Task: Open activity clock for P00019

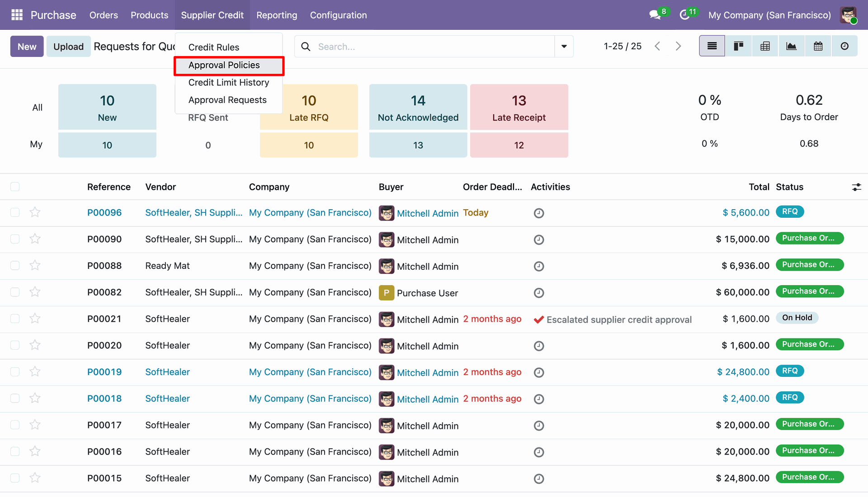Action: [x=539, y=372]
